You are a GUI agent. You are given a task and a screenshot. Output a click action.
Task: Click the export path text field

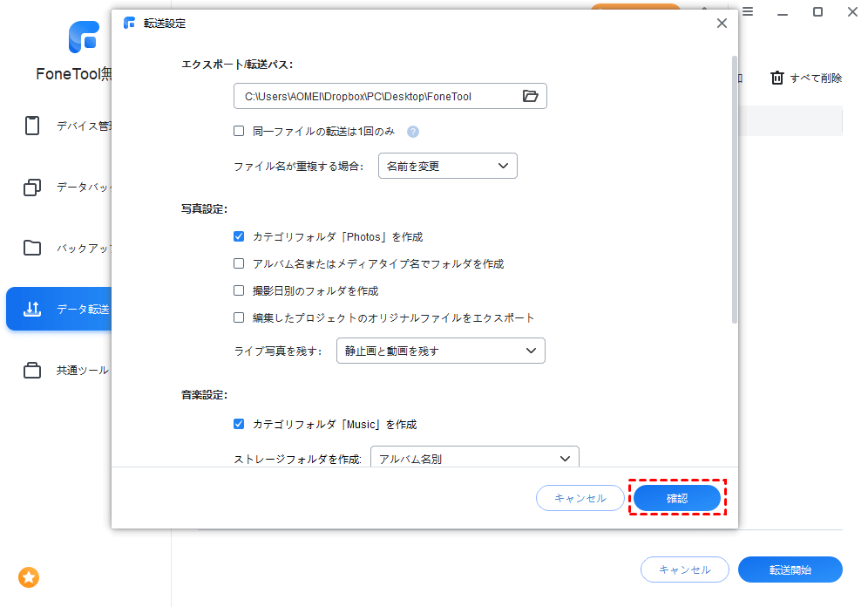click(375, 96)
